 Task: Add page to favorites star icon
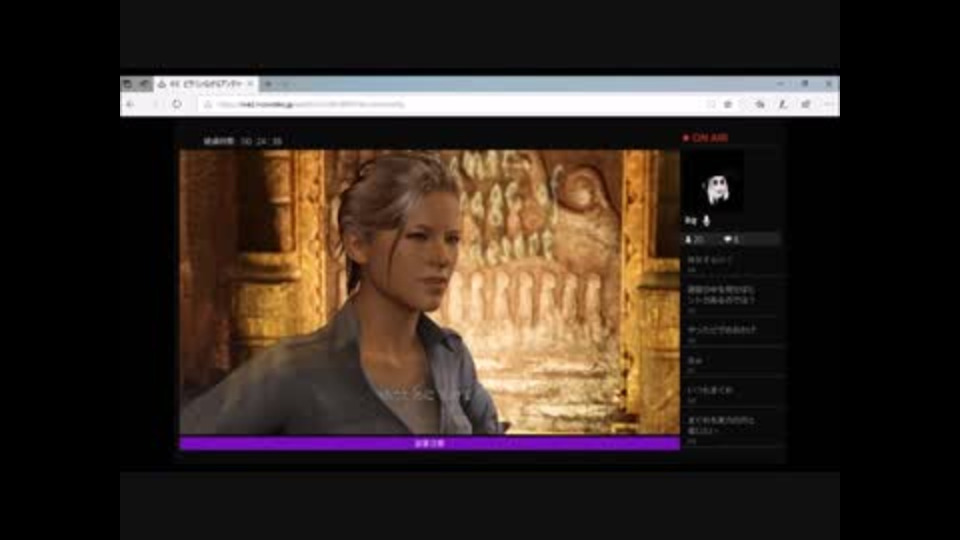(x=728, y=105)
